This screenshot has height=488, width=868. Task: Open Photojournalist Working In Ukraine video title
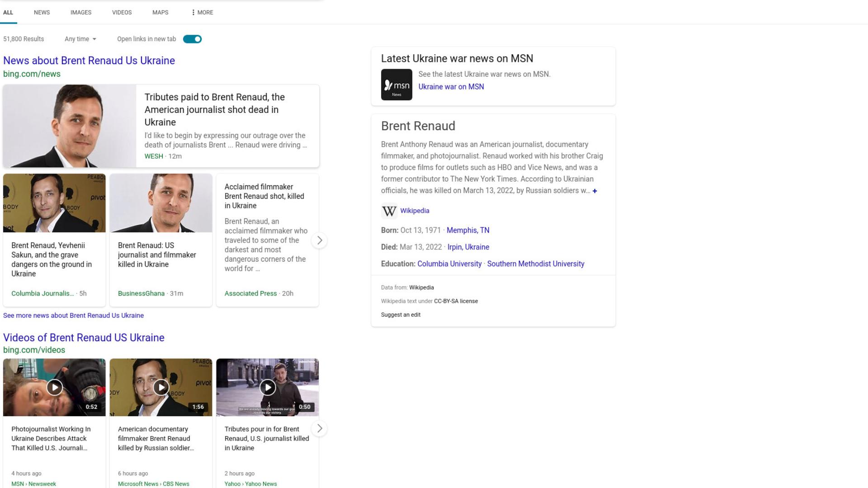click(51, 438)
